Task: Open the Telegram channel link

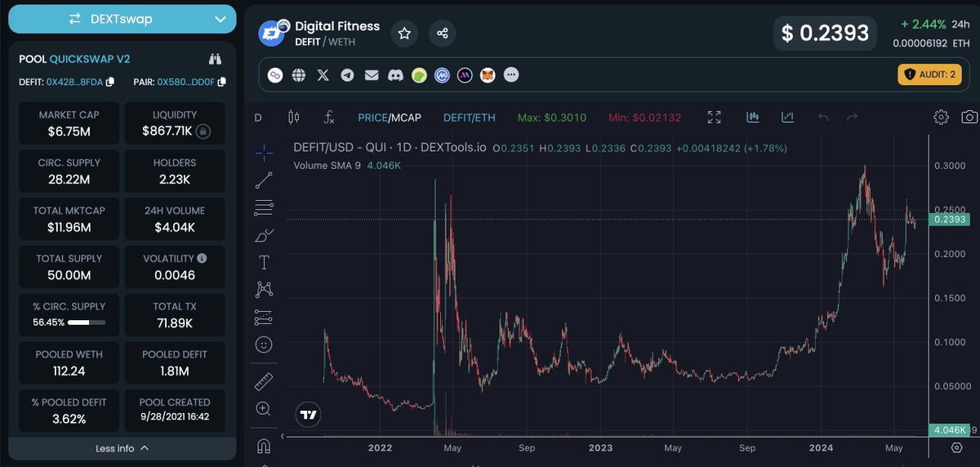Action: (x=347, y=75)
